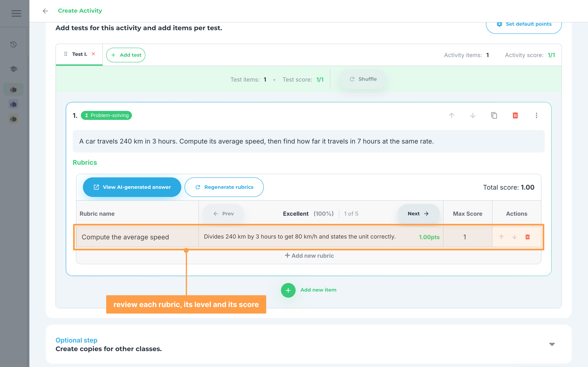The width and height of the screenshot is (588, 367).
Task: Delete item 1 with red trash icon
Action: click(x=515, y=115)
